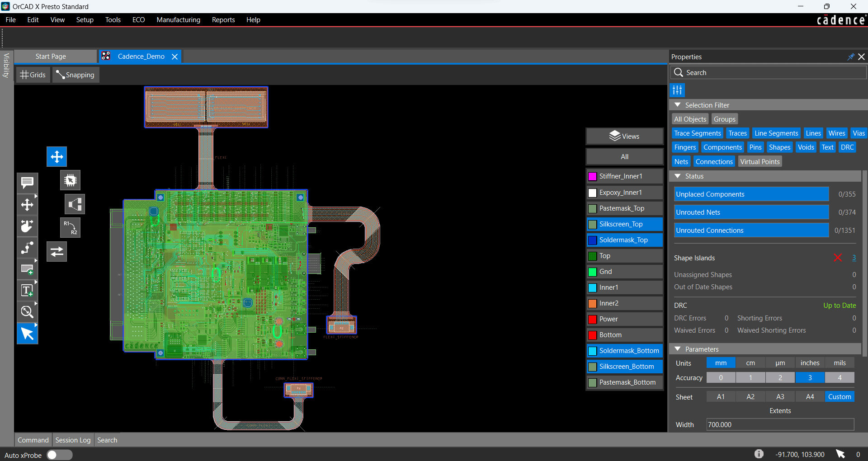Toggle the Auto xProbe switch

(59, 455)
